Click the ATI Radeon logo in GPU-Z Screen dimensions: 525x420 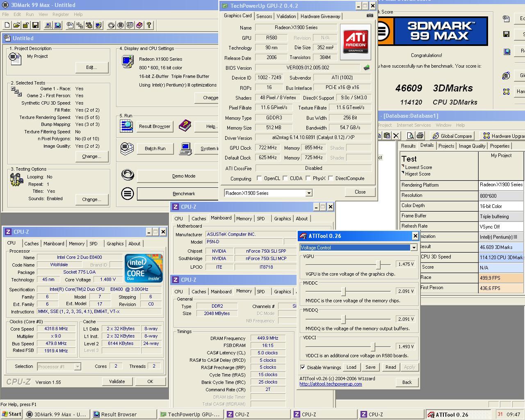(356, 42)
